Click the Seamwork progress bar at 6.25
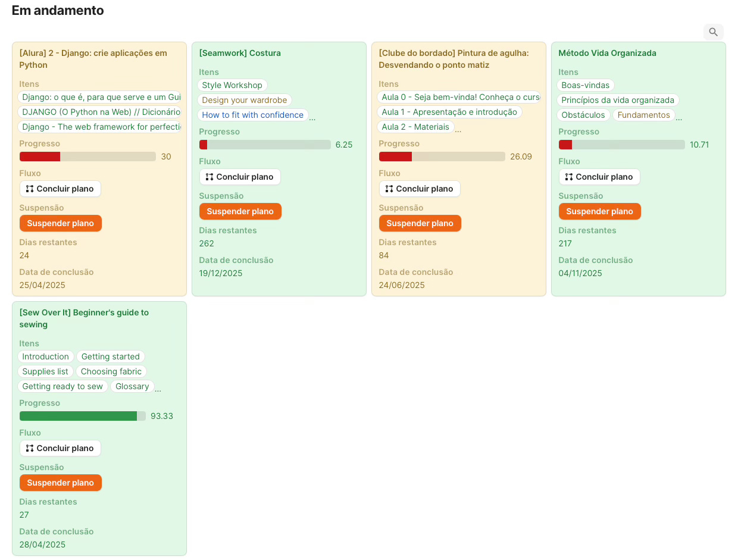This screenshot has width=738, height=560. 265,145
